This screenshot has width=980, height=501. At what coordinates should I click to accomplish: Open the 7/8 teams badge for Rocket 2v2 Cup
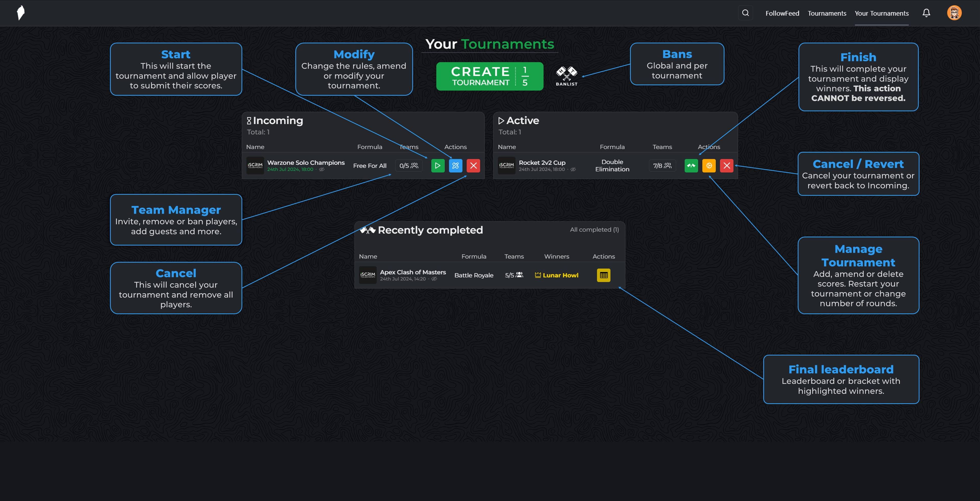click(x=662, y=165)
